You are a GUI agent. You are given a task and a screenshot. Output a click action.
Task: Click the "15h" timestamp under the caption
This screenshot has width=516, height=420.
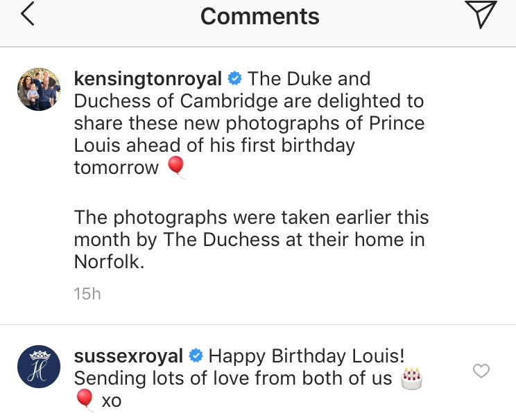pos(87,294)
